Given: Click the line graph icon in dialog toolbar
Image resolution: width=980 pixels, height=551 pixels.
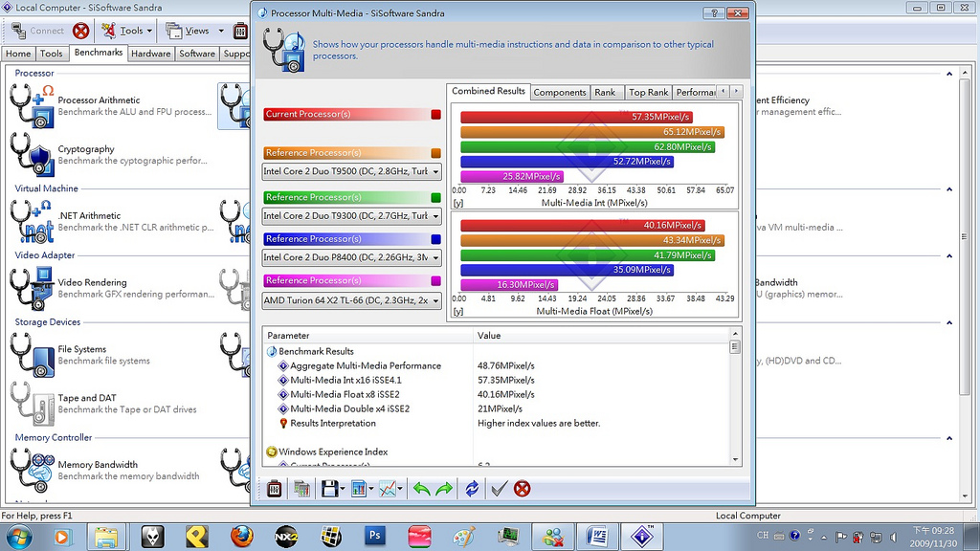Looking at the screenshot, I should [388, 489].
